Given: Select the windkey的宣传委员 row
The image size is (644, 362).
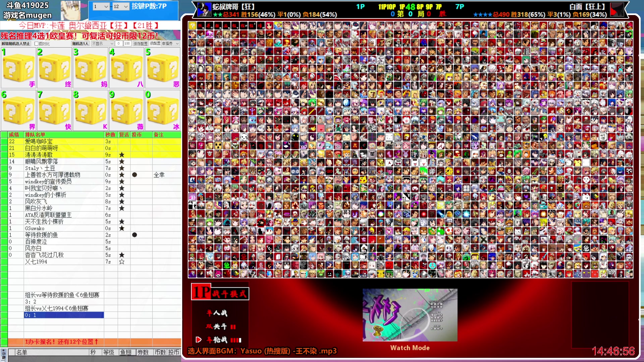Looking at the screenshot, I should (x=91, y=181).
